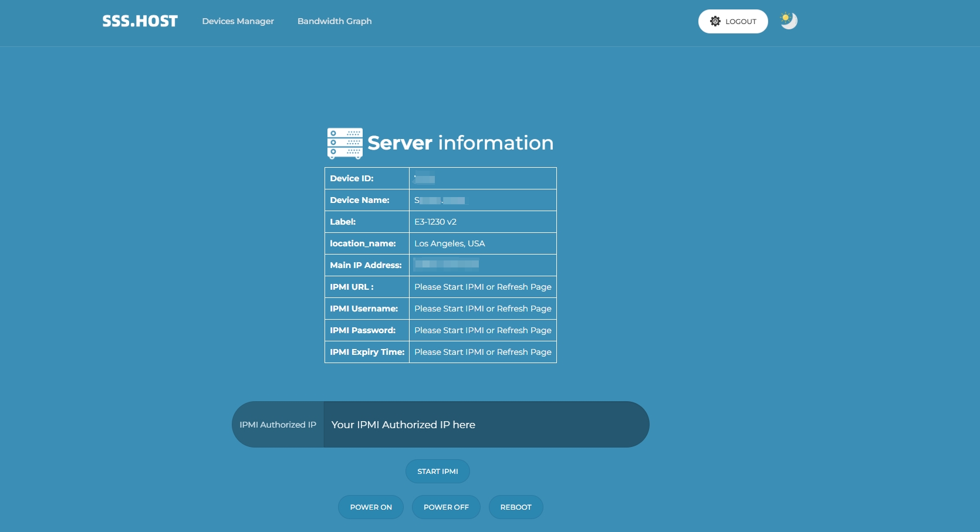Screen dimensions: 980x532
Task: Click the gear icon inside Logout button
Action: click(715, 21)
